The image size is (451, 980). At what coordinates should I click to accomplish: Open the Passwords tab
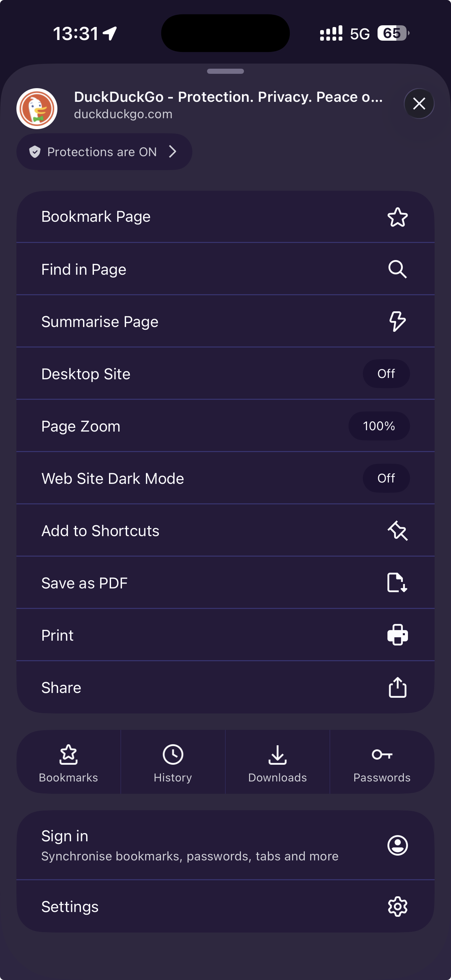tap(382, 762)
